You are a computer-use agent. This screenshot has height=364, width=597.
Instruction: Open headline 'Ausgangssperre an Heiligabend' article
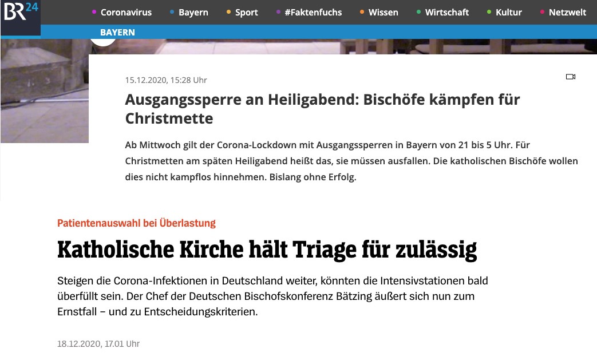click(322, 109)
